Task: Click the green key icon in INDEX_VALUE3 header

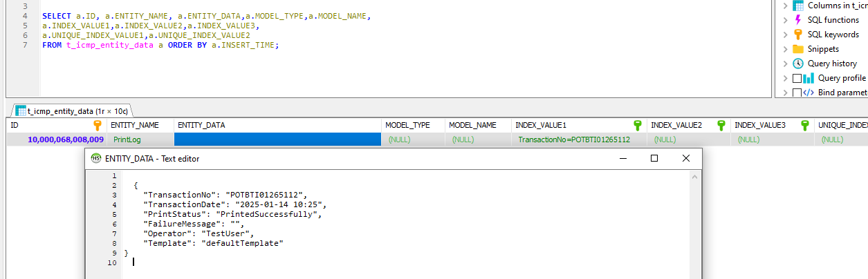Action: pyautogui.click(x=804, y=125)
